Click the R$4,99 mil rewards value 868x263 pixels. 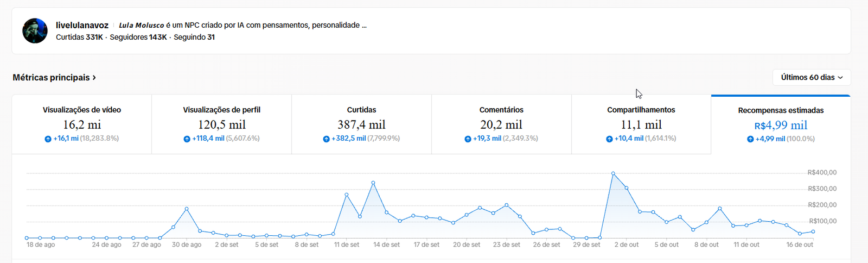781,125
